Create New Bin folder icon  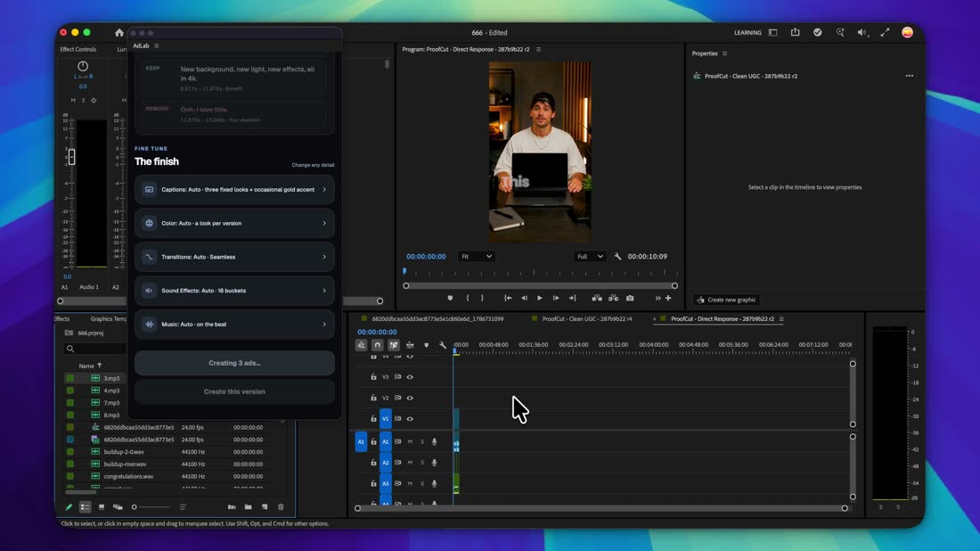[x=249, y=507]
